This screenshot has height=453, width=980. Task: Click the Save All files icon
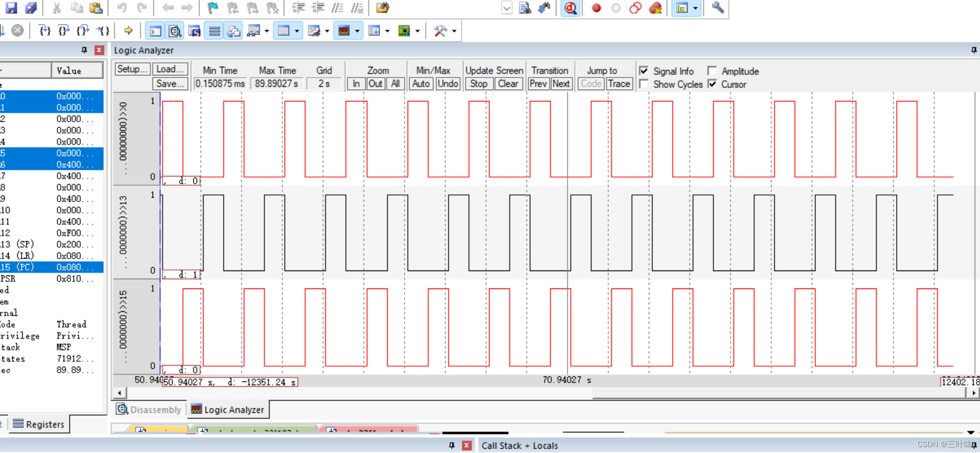31,8
